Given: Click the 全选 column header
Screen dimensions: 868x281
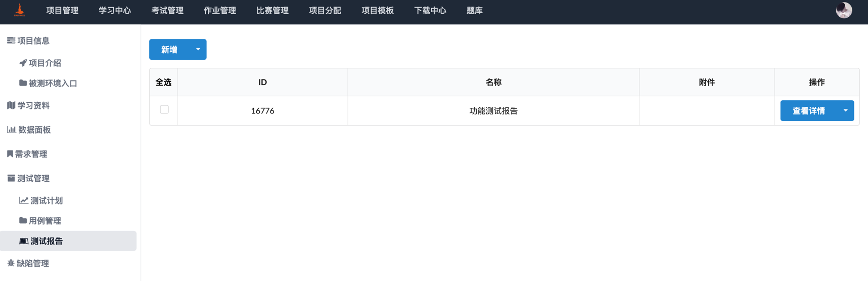Looking at the screenshot, I should tap(163, 83).
